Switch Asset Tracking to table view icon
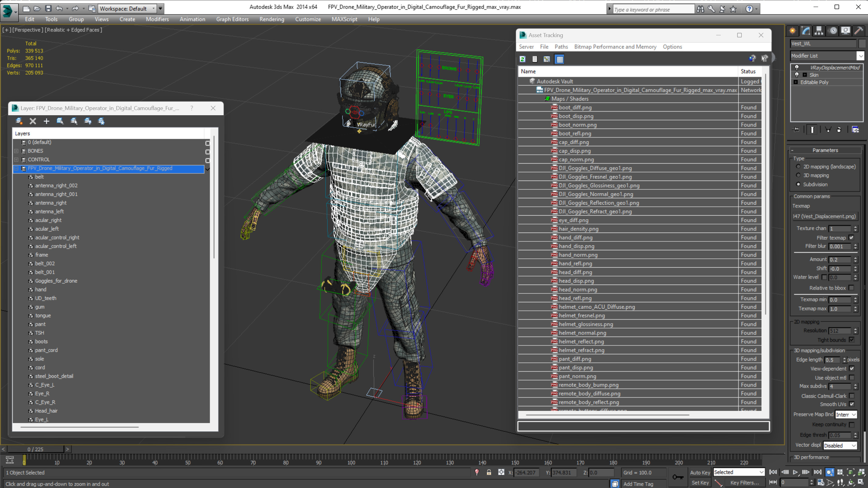 [x=560, y=59]
